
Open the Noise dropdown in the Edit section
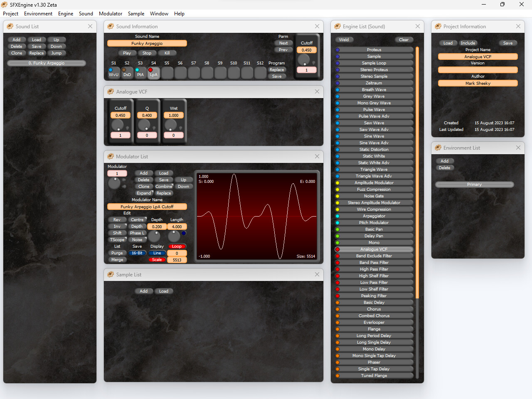(137, 239)
